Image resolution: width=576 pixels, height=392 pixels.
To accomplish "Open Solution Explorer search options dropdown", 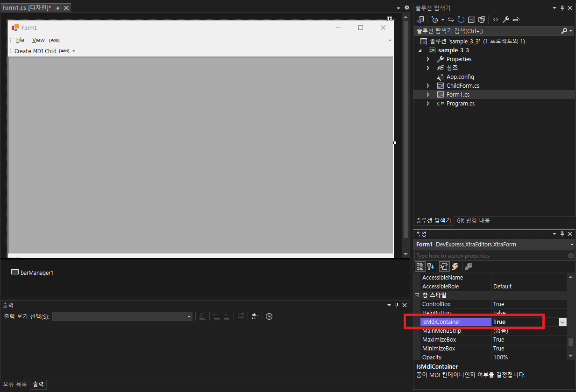I will pyautogui.click(x=571, y=31).
